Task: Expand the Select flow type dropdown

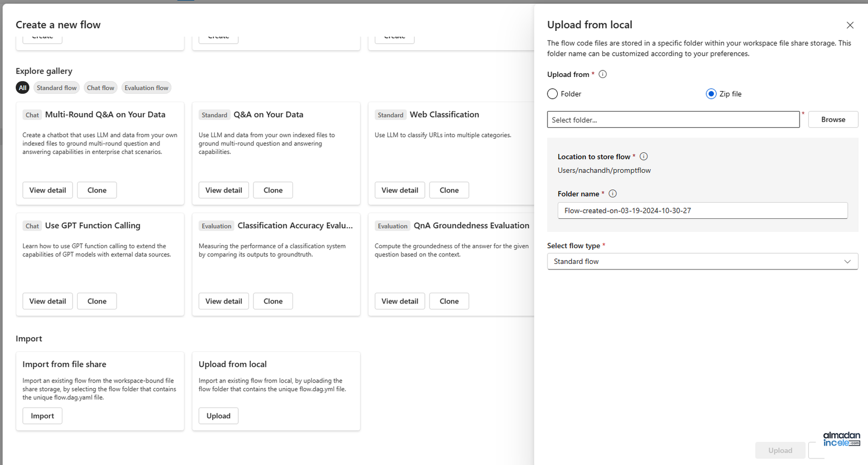Action: tap(703, 261)
